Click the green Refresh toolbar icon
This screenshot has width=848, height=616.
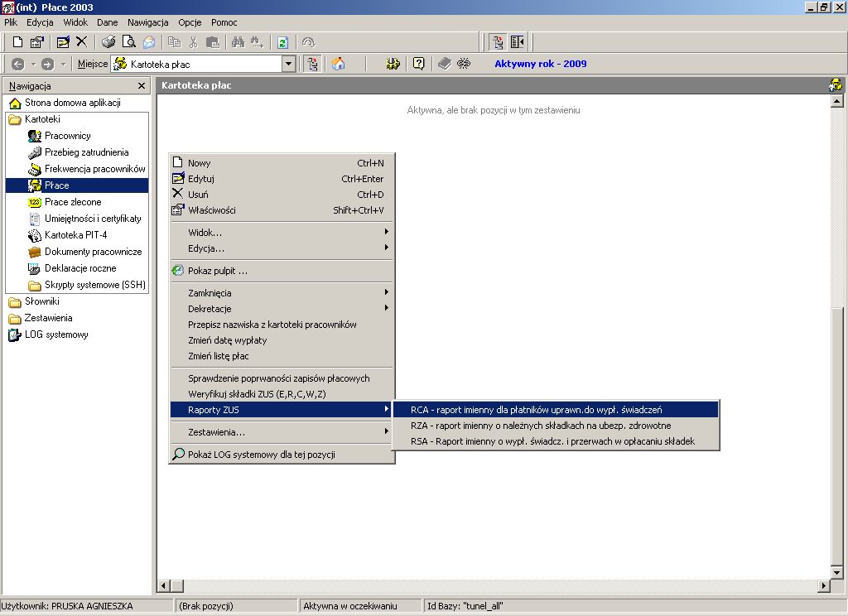(283, 42)
